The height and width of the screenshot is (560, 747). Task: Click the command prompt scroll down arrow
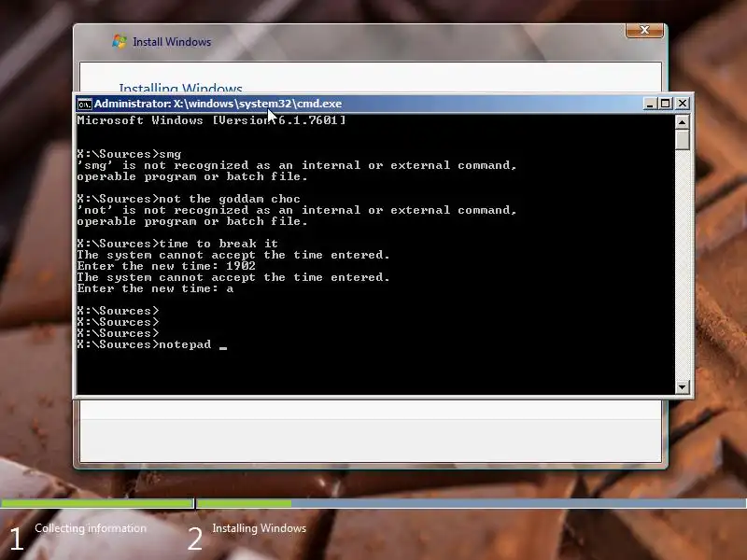click(683, 386)
